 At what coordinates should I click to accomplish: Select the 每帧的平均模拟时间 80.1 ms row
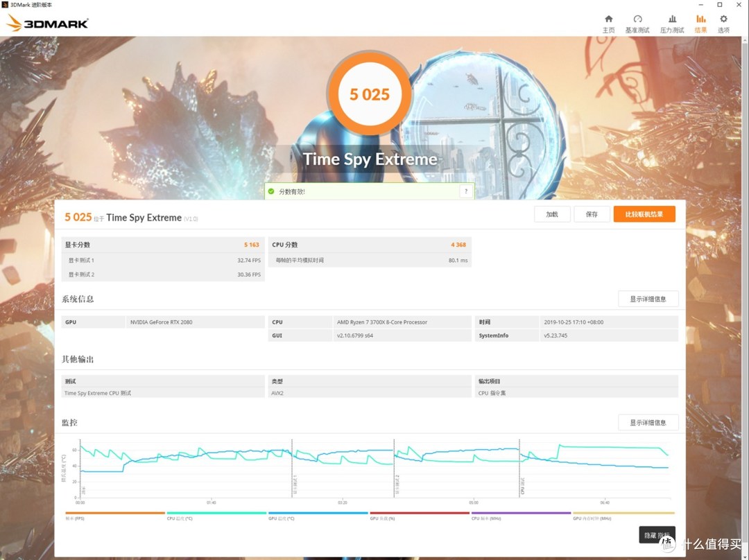pyautogui.click(x=370, y=260)
